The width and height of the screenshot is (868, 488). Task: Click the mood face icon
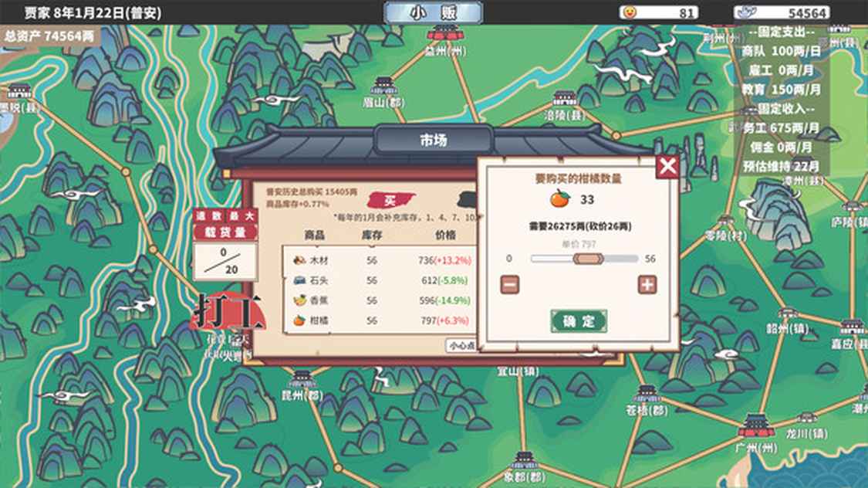(630, 12)
